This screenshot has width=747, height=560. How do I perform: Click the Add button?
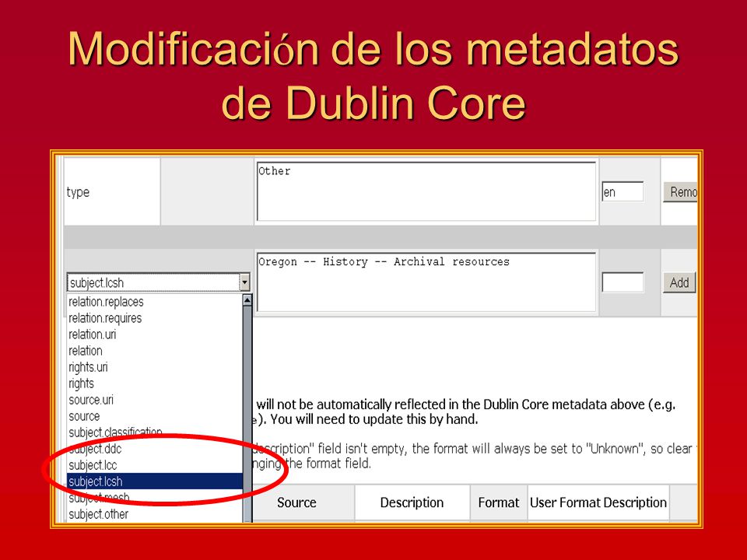tap(679, 282)
